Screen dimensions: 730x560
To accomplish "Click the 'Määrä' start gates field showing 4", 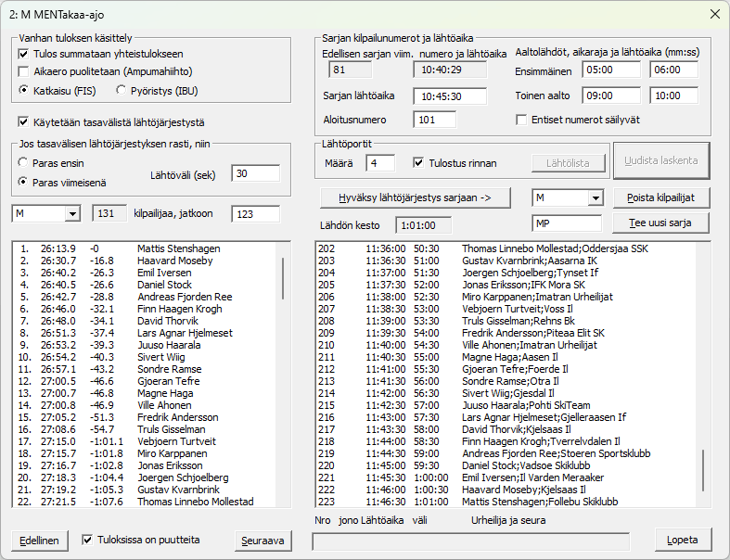I will click(x=380, y=163).
